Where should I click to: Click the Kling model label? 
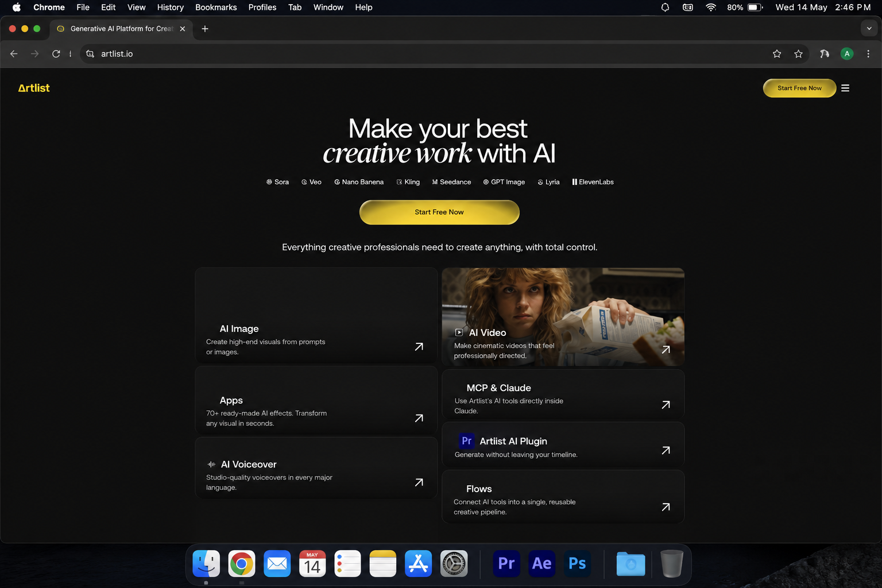click(x=412, y=182)
